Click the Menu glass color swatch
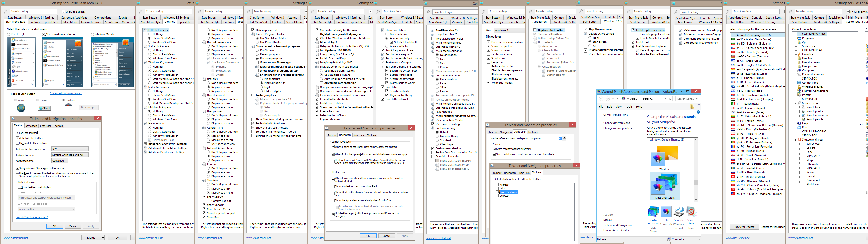The width and height of the screenshot is (868, 244). pyautogui.click(x=437, y=161)
